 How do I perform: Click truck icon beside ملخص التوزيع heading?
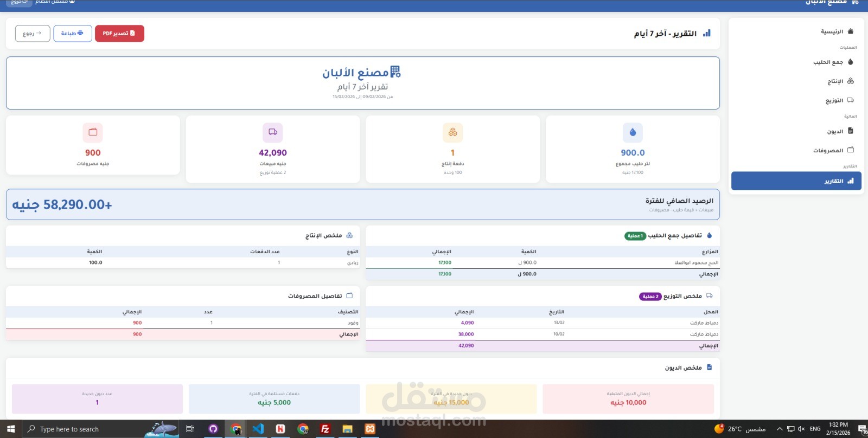tap(709, 296)
